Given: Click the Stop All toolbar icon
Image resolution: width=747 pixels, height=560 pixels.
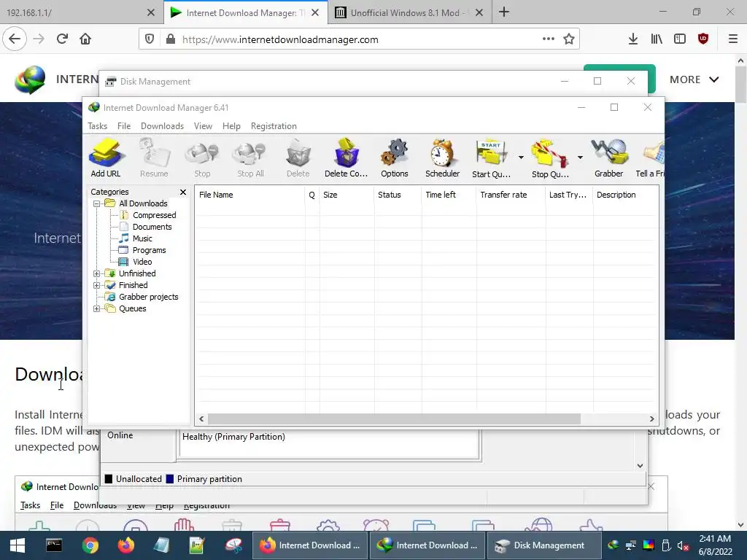Looking at the screenshot, I should (x=251, y=158).
